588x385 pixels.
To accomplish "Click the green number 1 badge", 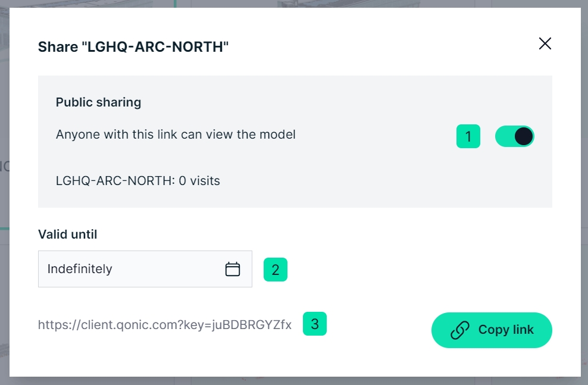I will pyautogui.click(x=468, y=136).
